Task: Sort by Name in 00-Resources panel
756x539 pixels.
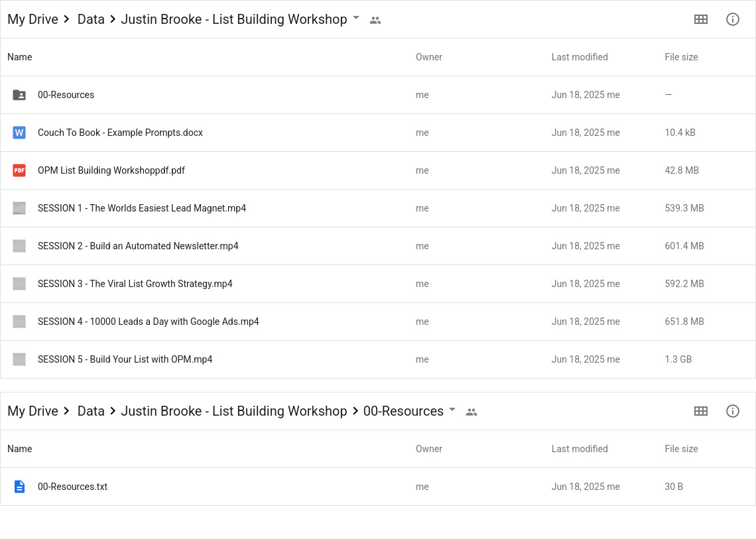Action: [20, 449]
